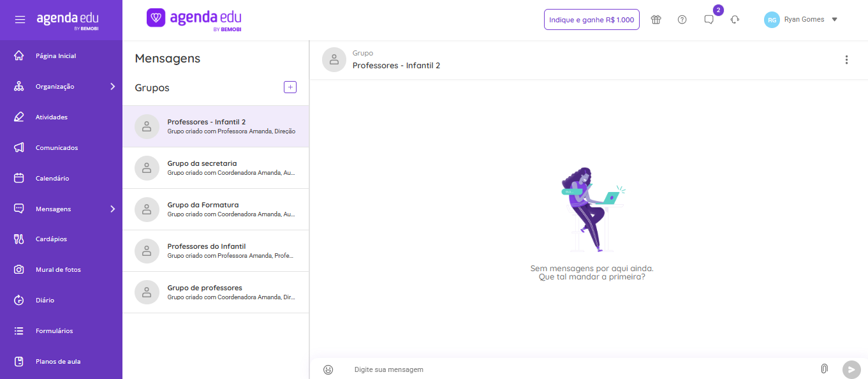Select the Professores do Infantil conversation
Screen dimensions: 868x379
point(216,251)
